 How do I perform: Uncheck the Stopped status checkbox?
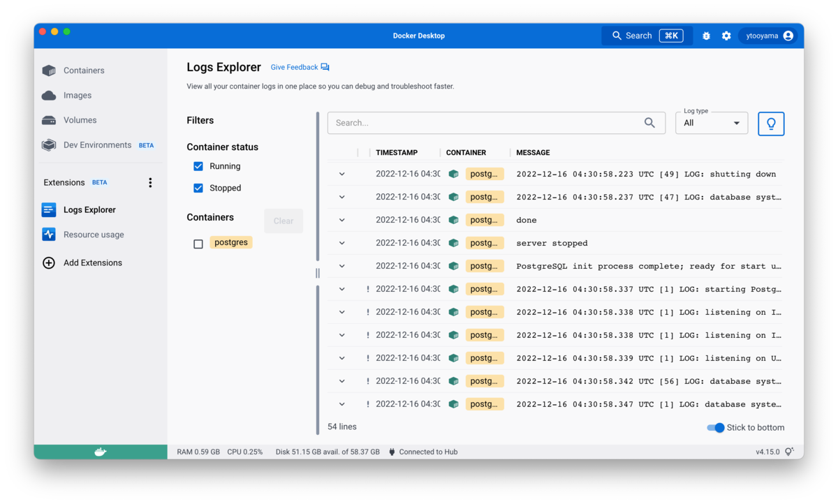pos(198,188)
